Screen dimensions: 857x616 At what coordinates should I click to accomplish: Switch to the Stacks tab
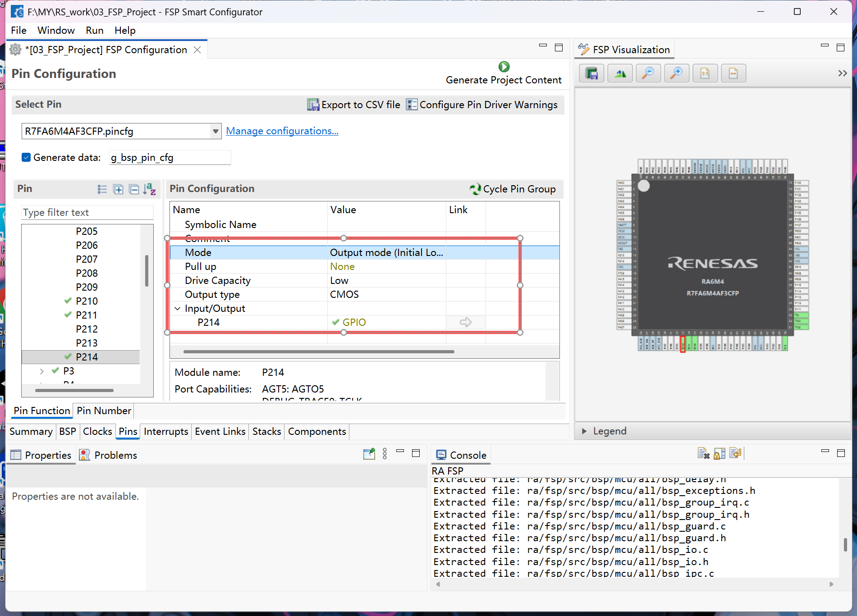pos(266,432)
